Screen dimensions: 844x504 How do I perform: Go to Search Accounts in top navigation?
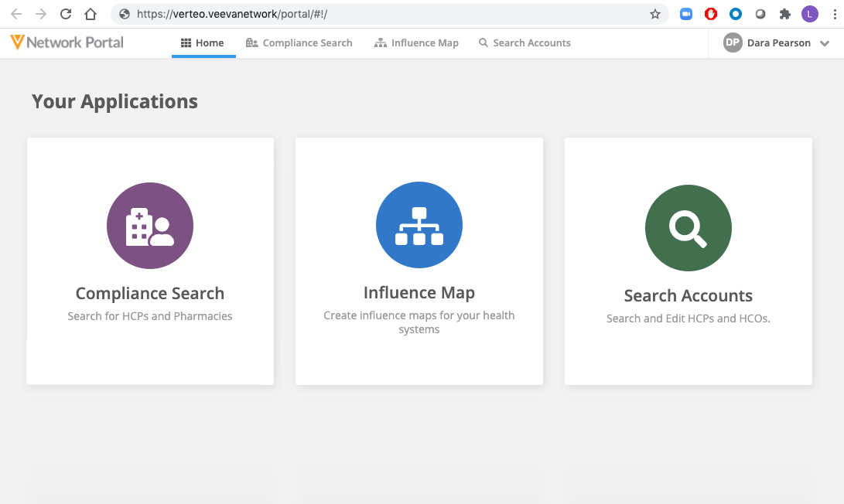tap(525, 43)
